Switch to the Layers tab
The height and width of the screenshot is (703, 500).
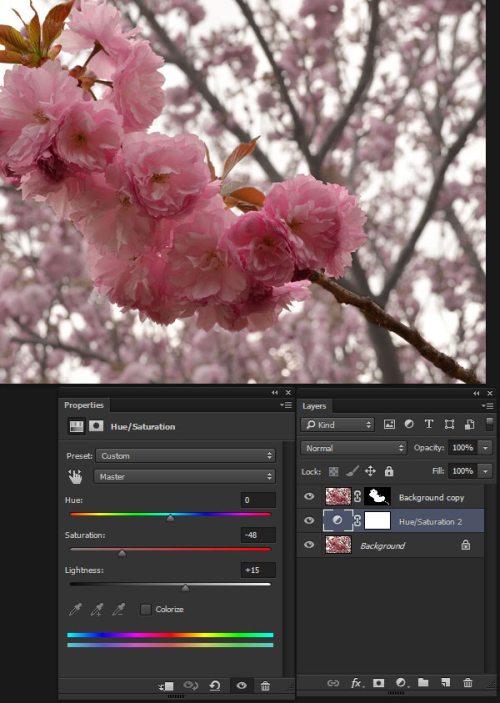point(314,406)
